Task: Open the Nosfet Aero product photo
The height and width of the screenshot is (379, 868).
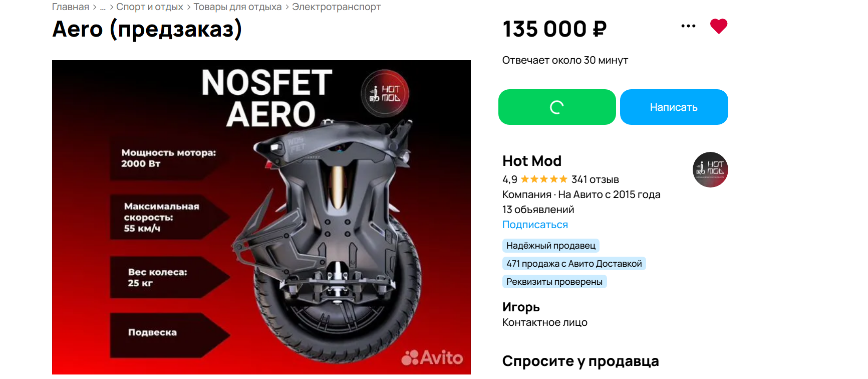Action: point(261,217)
